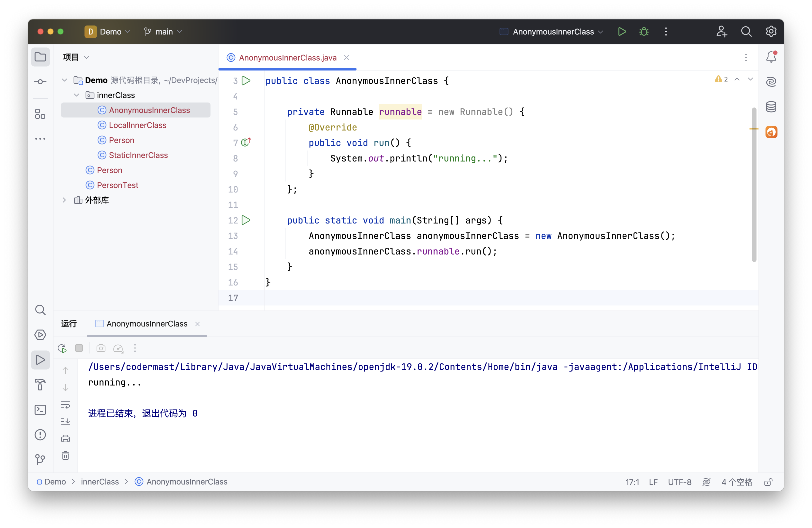Open the AI Assistant spiral icon

coord(771,82)
